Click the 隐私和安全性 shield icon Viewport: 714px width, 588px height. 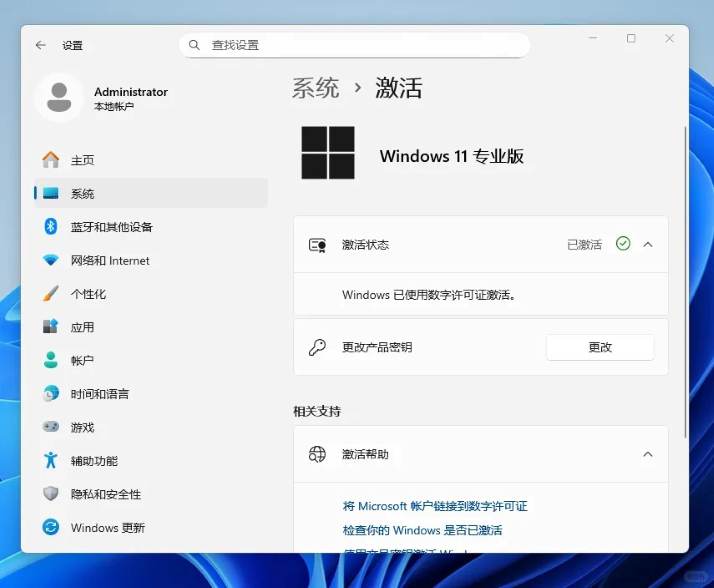(x=51, y=493)
